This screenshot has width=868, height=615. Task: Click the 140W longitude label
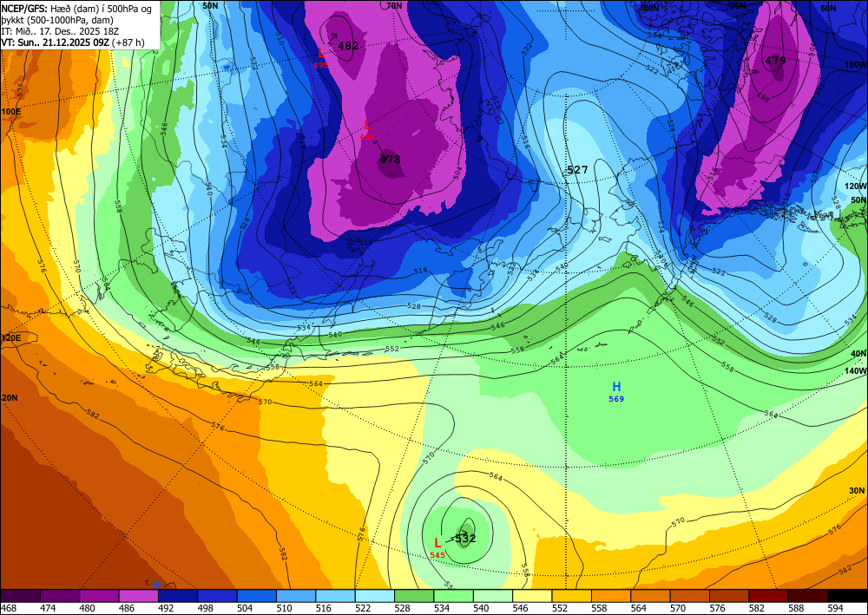tap(857, 371)
